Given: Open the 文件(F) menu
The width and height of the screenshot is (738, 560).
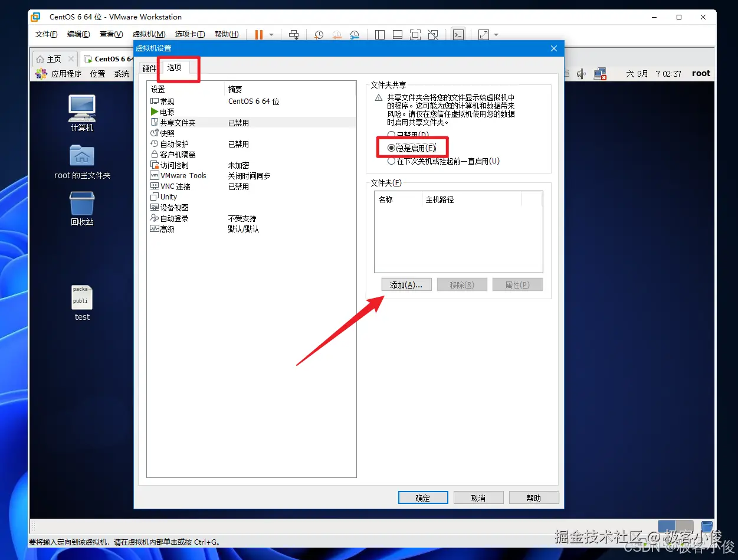Looking at the screenshot, I should [46, 34].
